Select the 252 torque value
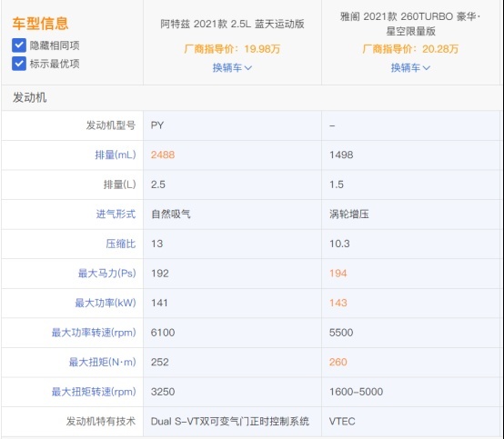 [x=160, y=362]
